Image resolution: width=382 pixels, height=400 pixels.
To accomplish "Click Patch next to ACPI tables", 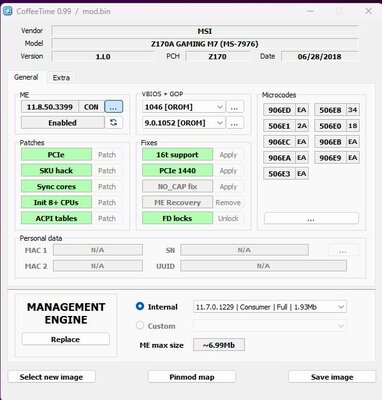I will click(107, 218).
